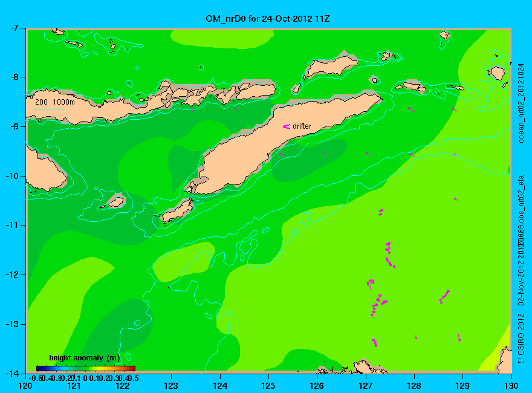Click the "height anomaly (m)" colorbar title
532x393 pixels.
tap(85, 358)
